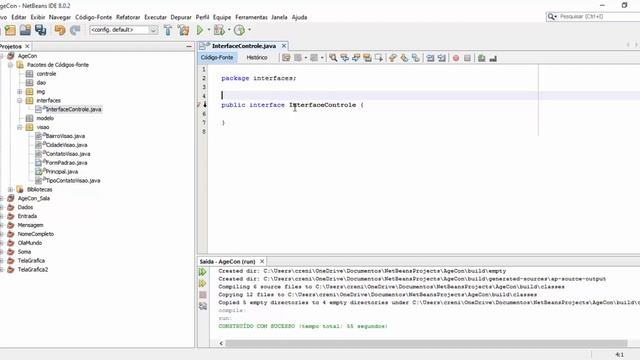This screenshot has height=360, width=640.
Task: Click line 5 gutter annotation
Action: click(202, 105)
